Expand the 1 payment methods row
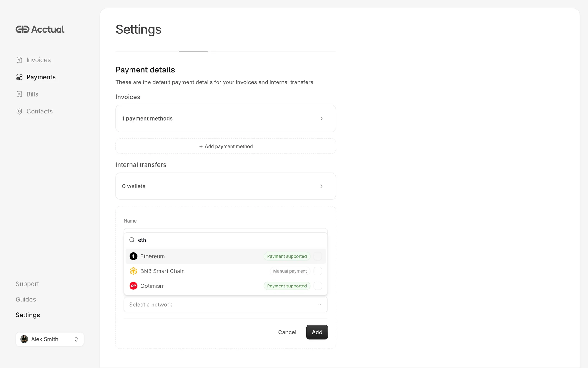 tap(225, 118)
